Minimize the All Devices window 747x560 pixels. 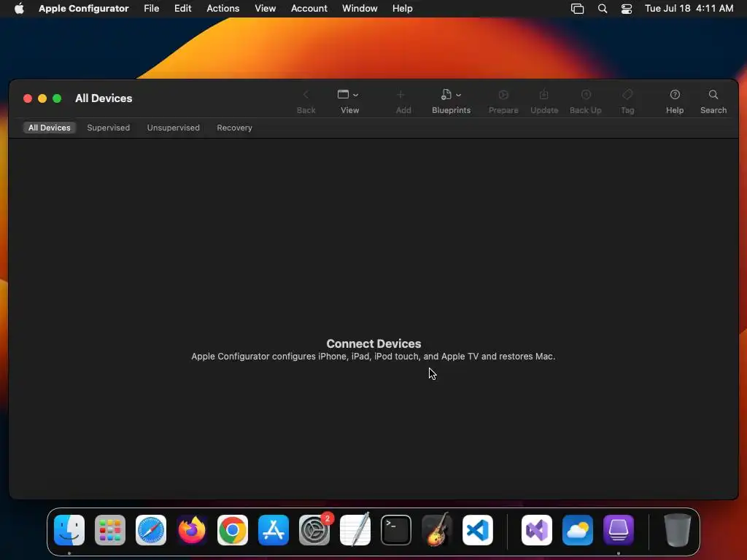(42, 98)
